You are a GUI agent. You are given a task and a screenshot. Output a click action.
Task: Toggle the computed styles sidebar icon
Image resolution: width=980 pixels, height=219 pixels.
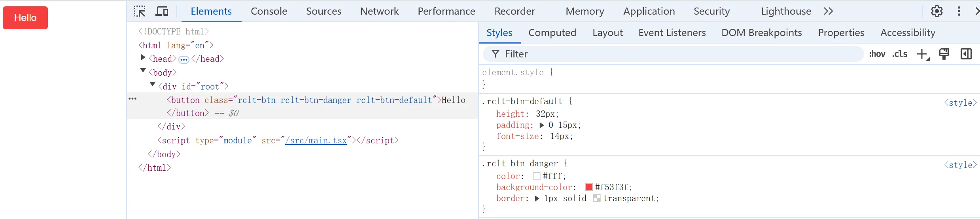[966, 54]
